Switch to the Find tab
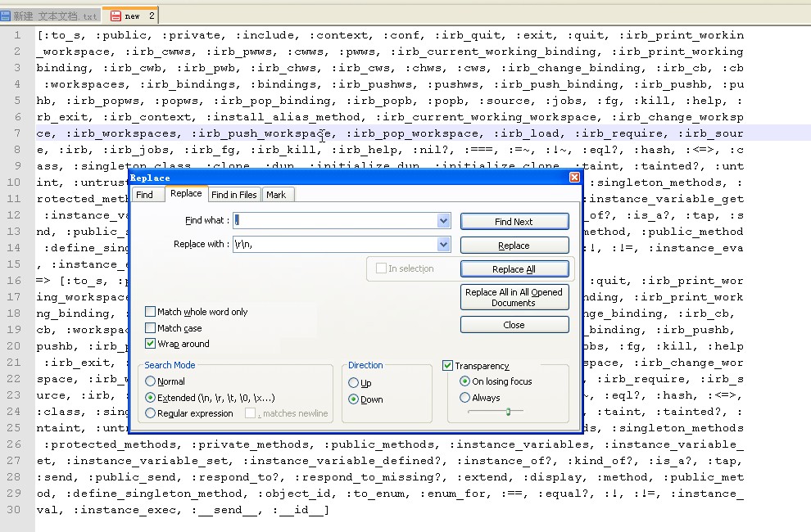Viewport: 811px width, 532px height. (x=144, y=194)
